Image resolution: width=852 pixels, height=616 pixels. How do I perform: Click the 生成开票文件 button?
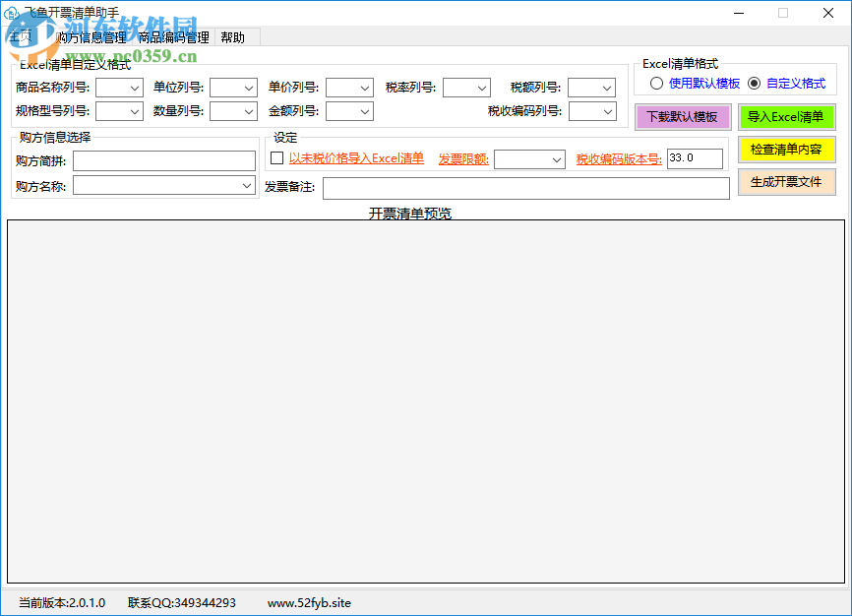[x=786, y=182]
